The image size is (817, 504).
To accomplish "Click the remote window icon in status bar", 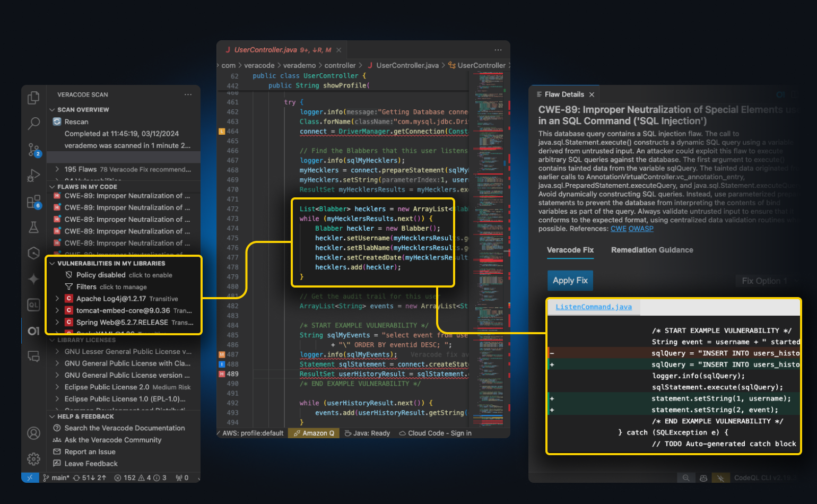I will click(30, 477).
